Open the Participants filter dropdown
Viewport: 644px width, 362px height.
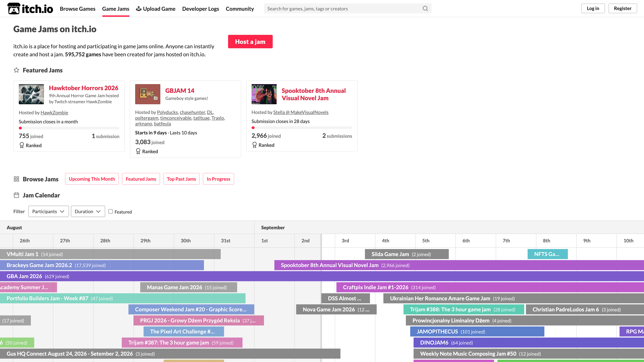[48, 211]
